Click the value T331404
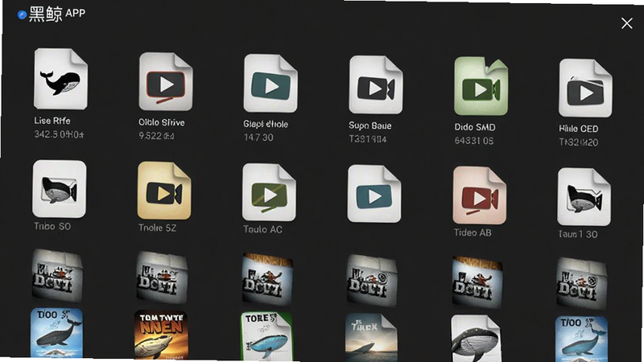 point(368,139)
